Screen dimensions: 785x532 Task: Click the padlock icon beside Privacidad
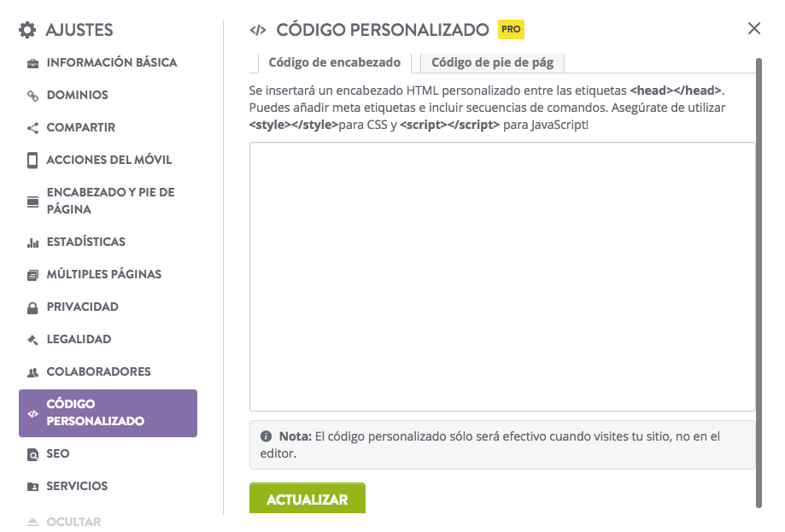pos(32,307)
